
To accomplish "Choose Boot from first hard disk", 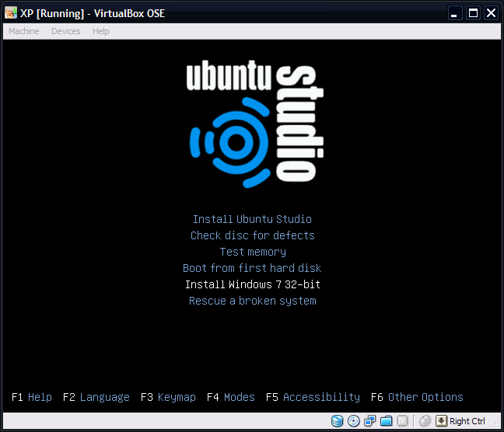I will pyautogui.click(x=252, y=268).
